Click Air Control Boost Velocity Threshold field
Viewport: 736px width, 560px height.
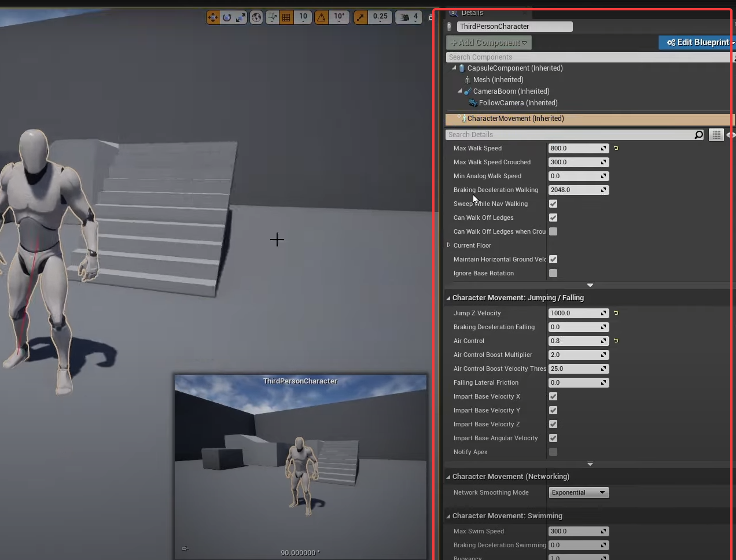point(578,369)
